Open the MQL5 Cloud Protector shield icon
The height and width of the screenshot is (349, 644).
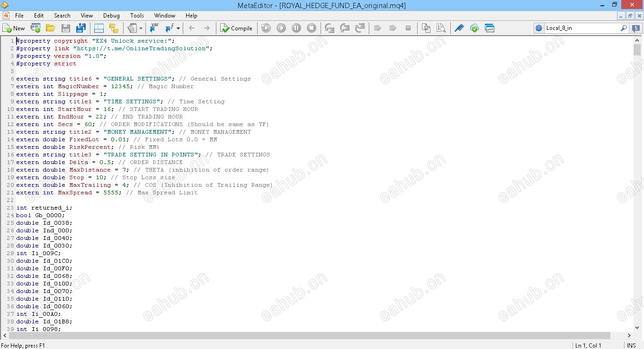click(474, 28)
